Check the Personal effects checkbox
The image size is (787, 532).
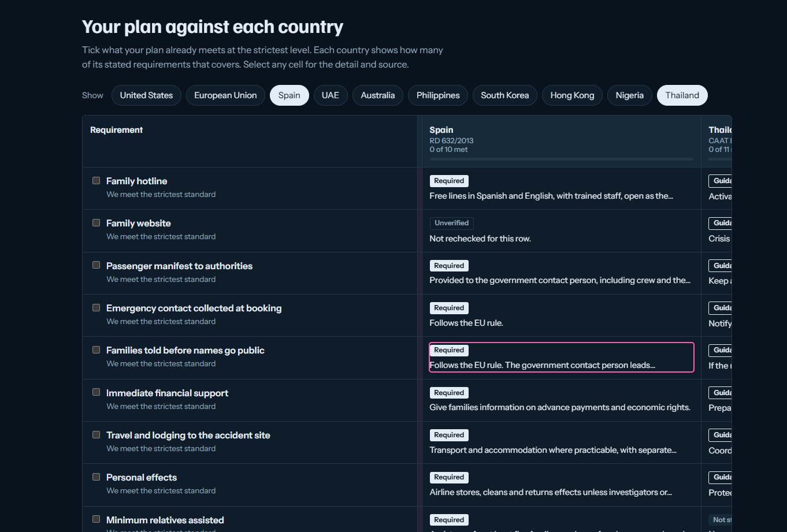[x=96, y=477]
